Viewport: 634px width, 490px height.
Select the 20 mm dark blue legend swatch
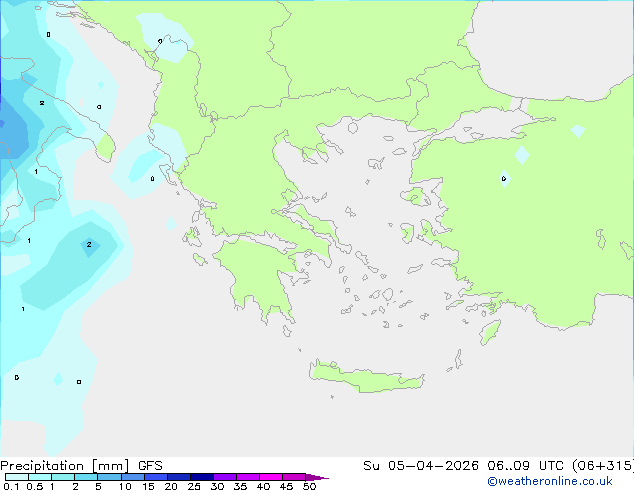(179, 477)
